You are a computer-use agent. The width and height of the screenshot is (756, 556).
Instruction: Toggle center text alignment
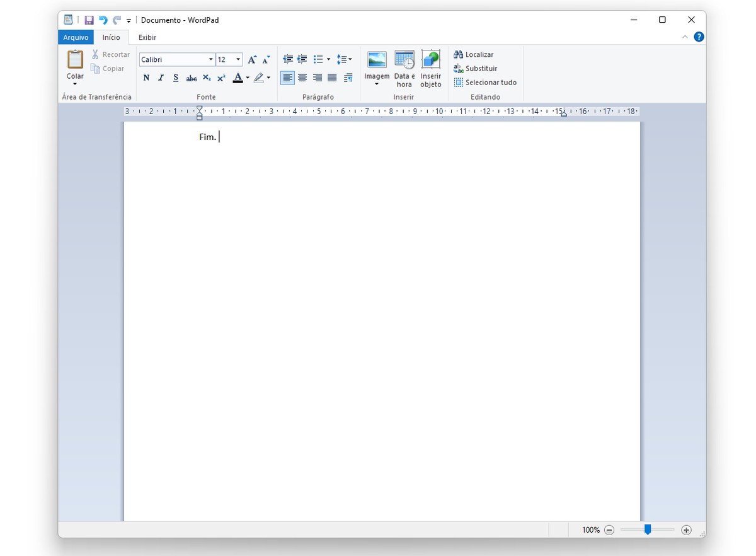(x=302, y=78)
